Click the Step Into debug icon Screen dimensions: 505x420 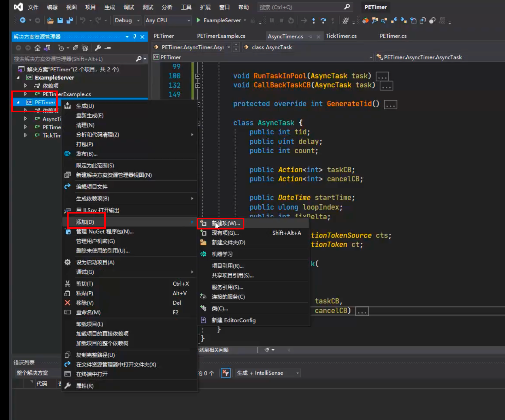(x=313, y=21)
